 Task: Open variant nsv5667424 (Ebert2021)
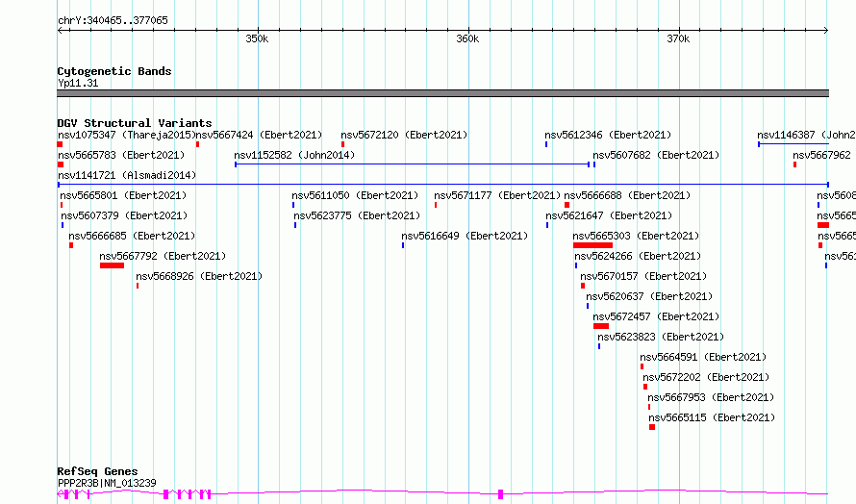click(x=260, y=135)
